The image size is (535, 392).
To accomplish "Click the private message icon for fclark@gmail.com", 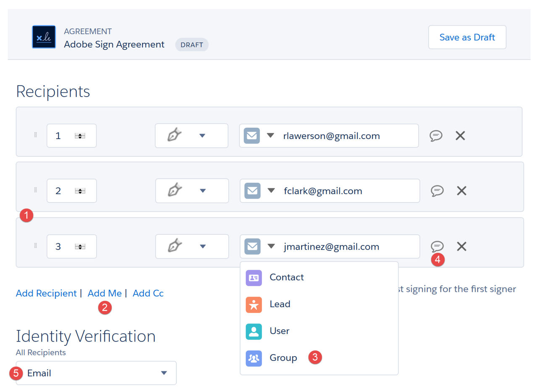I will click(x=436, y=191).
